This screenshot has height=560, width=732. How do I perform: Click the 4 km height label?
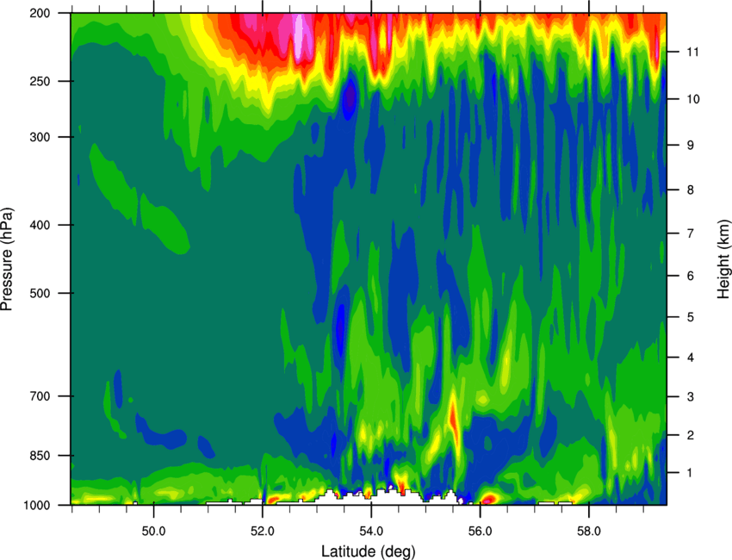pos(691,358)
